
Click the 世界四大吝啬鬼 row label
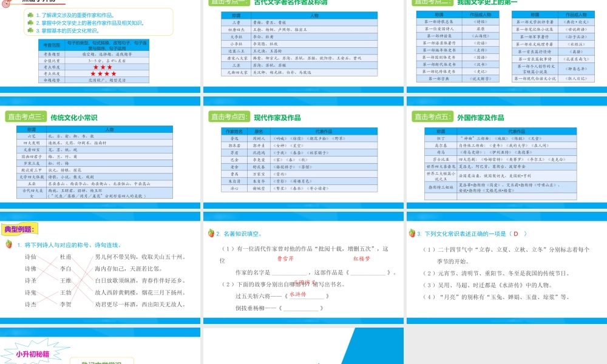tap(441, 166)
